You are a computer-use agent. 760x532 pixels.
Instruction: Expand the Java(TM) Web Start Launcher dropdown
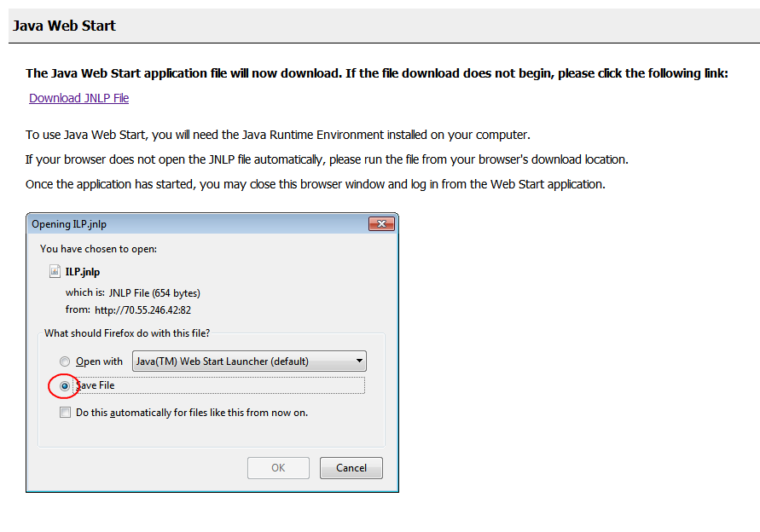tap(249, 361)
